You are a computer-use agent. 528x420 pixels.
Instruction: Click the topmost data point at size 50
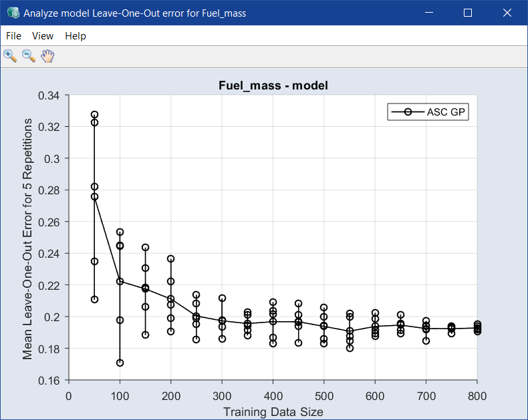95,114
